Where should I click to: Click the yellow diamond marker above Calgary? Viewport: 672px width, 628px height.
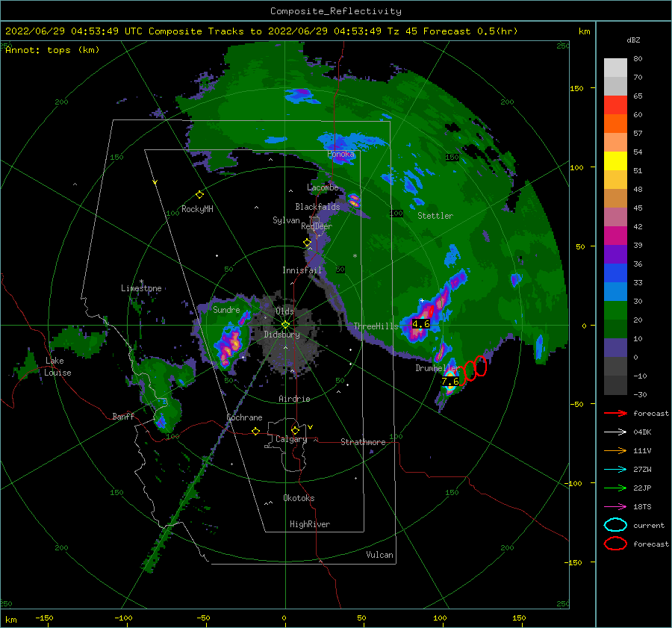point(295,430)
